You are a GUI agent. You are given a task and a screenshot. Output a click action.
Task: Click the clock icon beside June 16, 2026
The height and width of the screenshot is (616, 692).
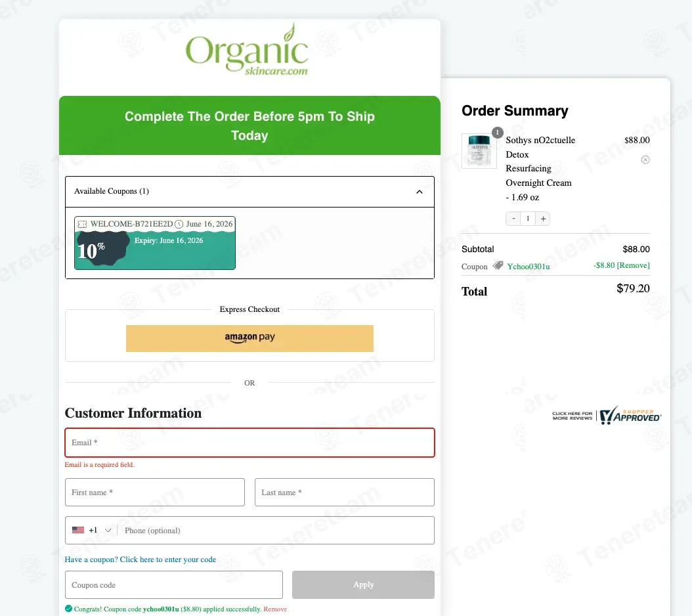[x=179, y=225]
